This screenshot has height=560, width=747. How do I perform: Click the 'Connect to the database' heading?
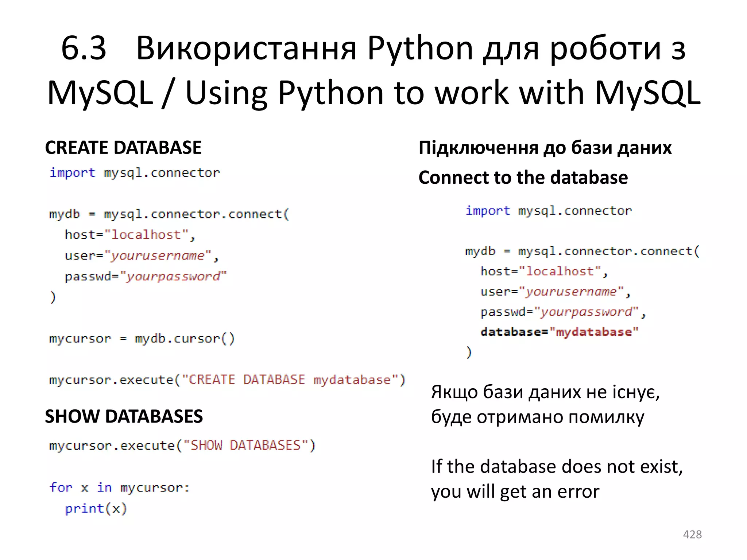(x=523, y=178)
